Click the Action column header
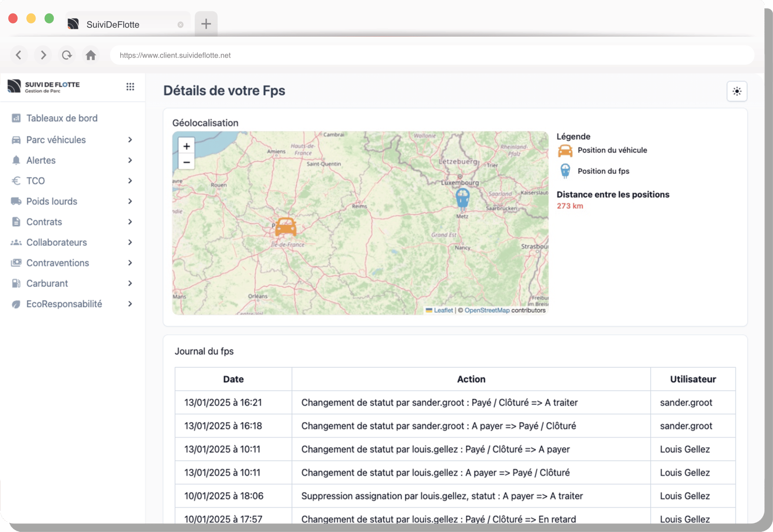Screen dimensions: 773x532 [x=471, y=379]
